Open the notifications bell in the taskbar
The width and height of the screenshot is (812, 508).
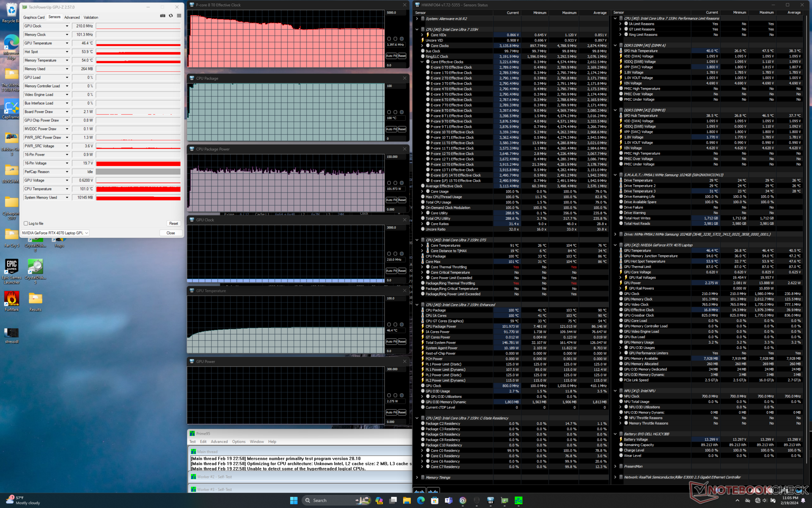(803, 500)
